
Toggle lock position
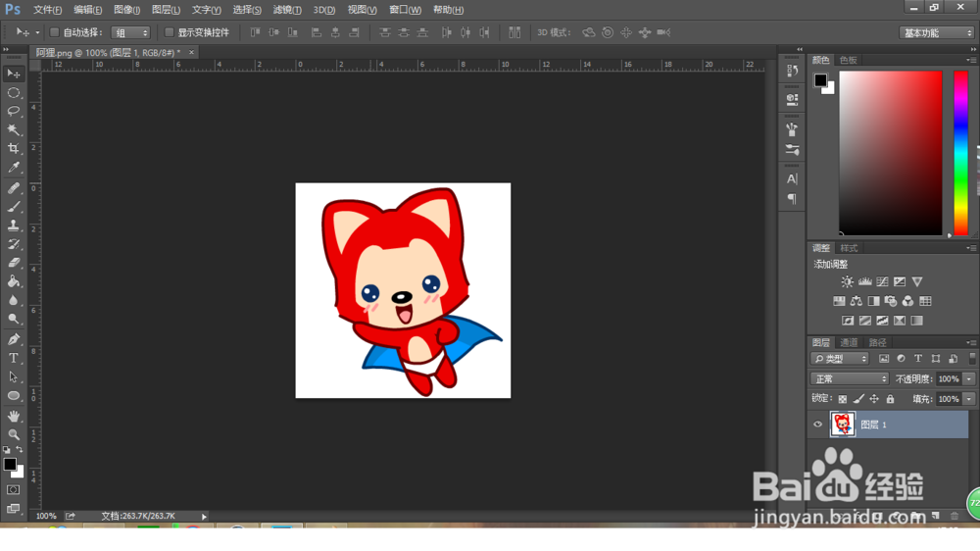[x=874, y=399]
